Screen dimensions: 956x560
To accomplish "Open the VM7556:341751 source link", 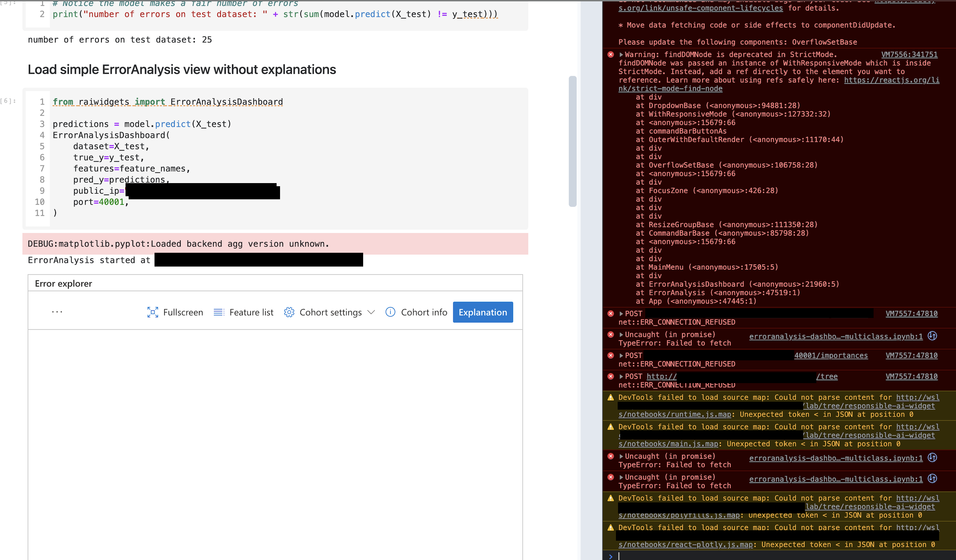I will [x=909, y=54].
